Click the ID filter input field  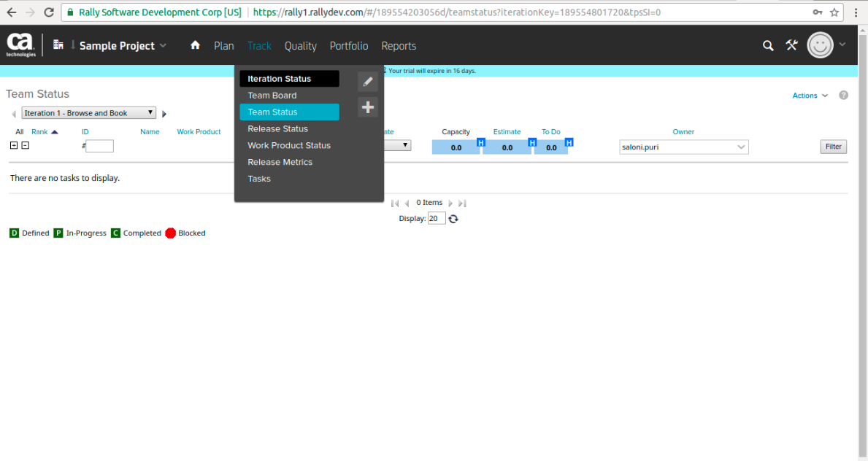[x=99, y=146]
